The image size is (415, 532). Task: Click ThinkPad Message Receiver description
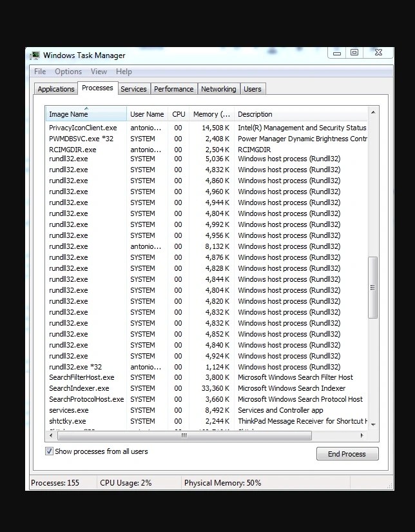tap(302, 421)
